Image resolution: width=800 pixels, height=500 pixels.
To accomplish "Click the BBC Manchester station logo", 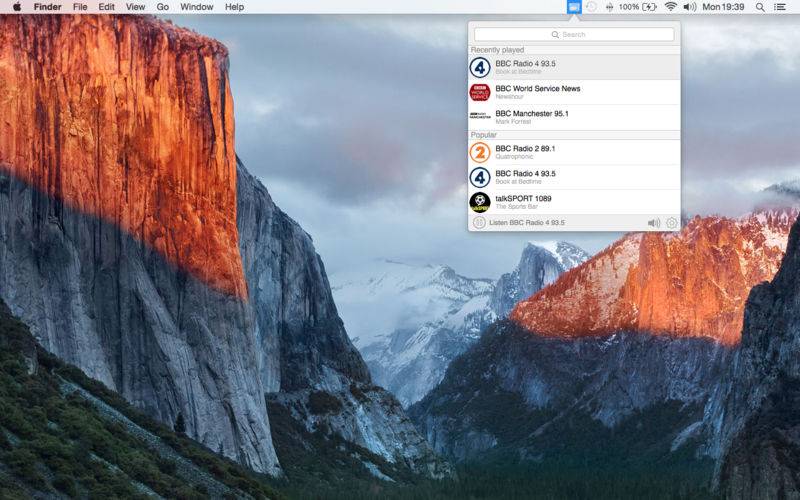I will pyautogui.click(x=480, y=116).
